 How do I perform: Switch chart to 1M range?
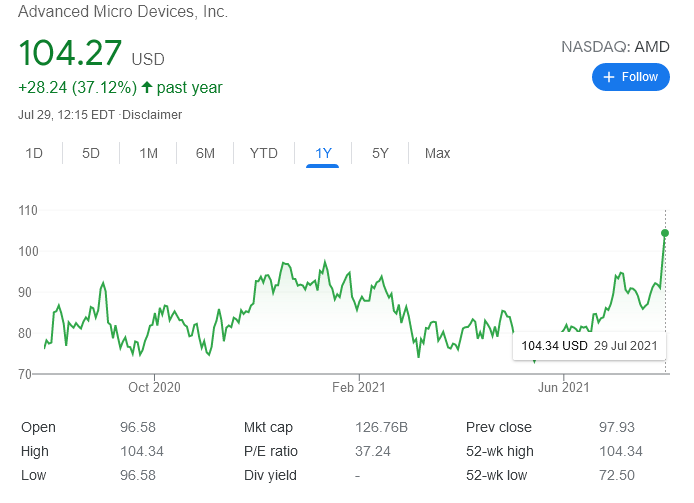(x=148, y=153)
